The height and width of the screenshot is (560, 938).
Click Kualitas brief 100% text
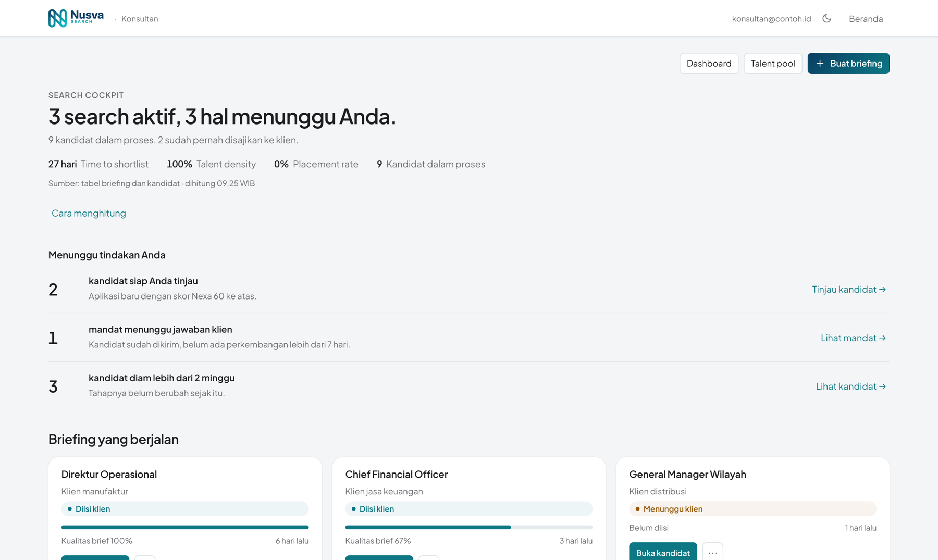point(97,541)
